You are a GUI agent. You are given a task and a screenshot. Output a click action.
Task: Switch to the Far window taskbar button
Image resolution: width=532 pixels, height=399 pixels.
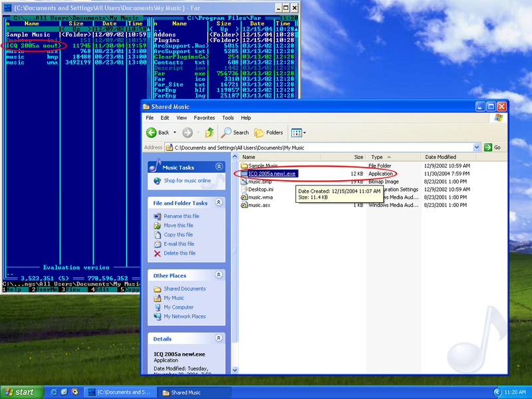[x=120, y=392]
